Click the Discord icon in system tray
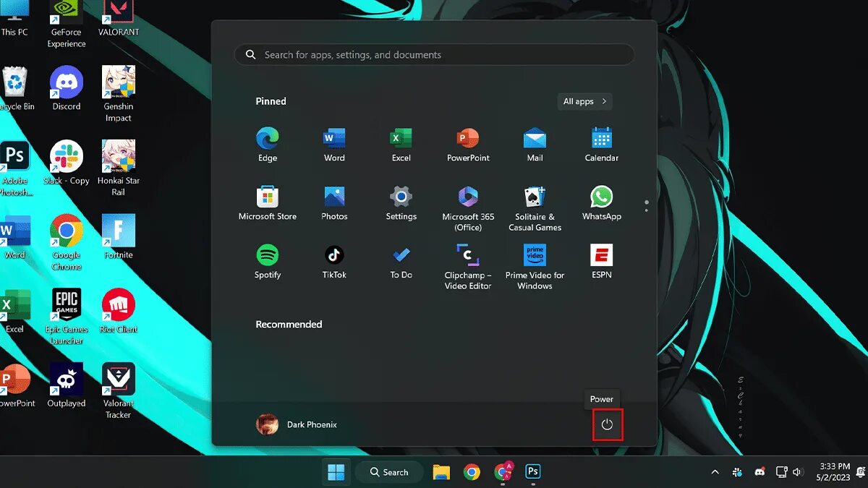868x488 pixels. 759,472
